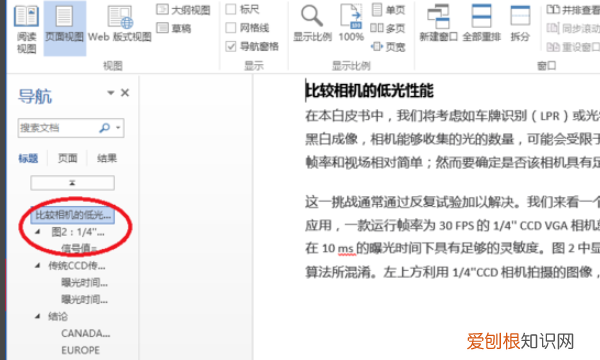Screen dimensions: 600x360
Task: Collapse the 图2：1/4"... heading
Action: pyautogui.click(x=38, y=231)
